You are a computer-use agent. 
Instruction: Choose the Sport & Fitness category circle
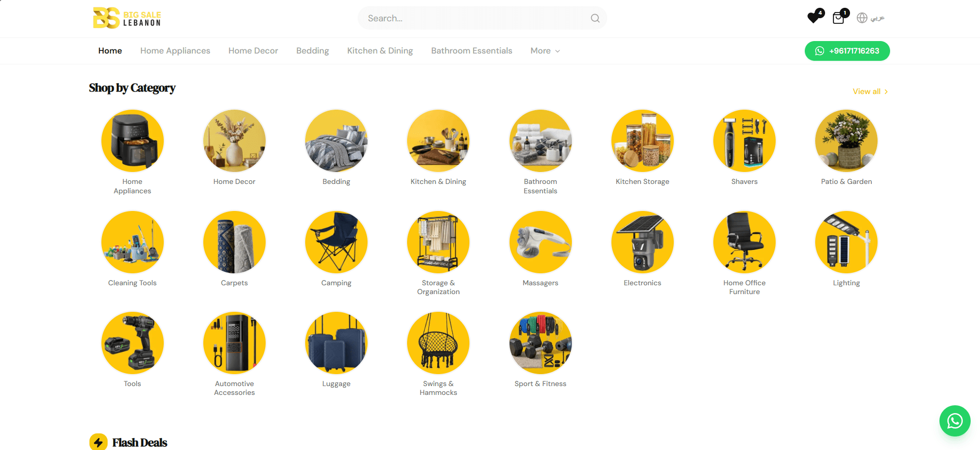541,343
